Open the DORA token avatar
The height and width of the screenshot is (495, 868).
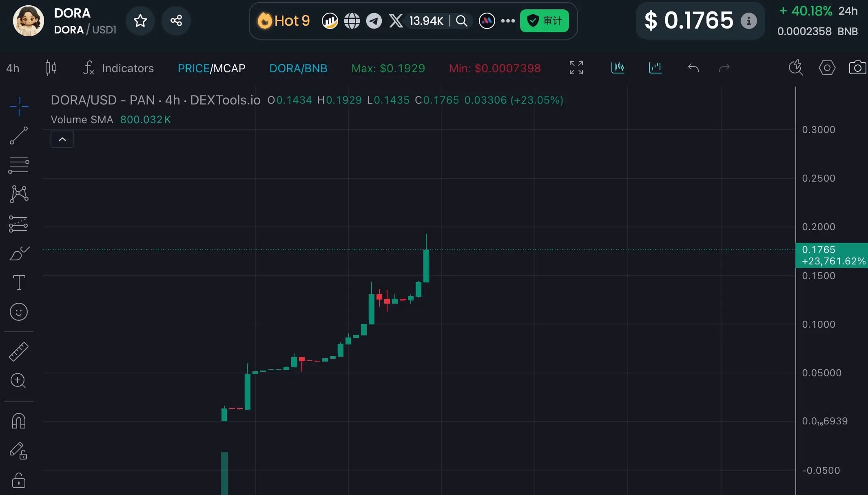28,21
